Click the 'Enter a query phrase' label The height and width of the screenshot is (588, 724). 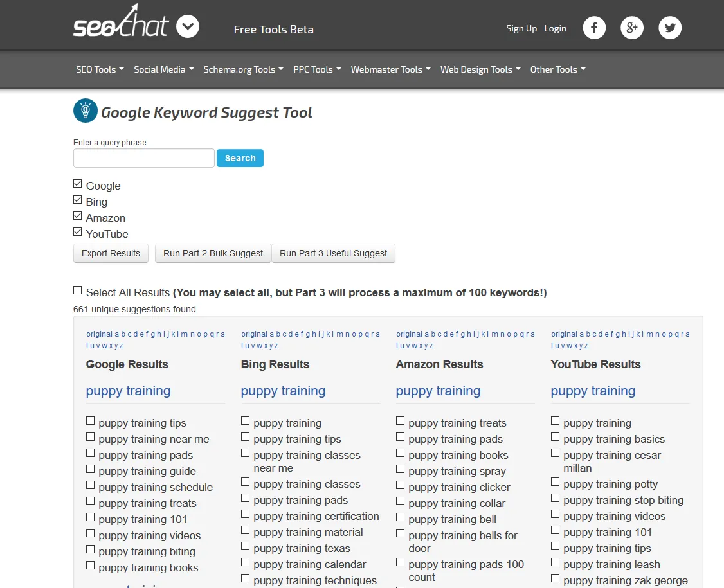110,143
